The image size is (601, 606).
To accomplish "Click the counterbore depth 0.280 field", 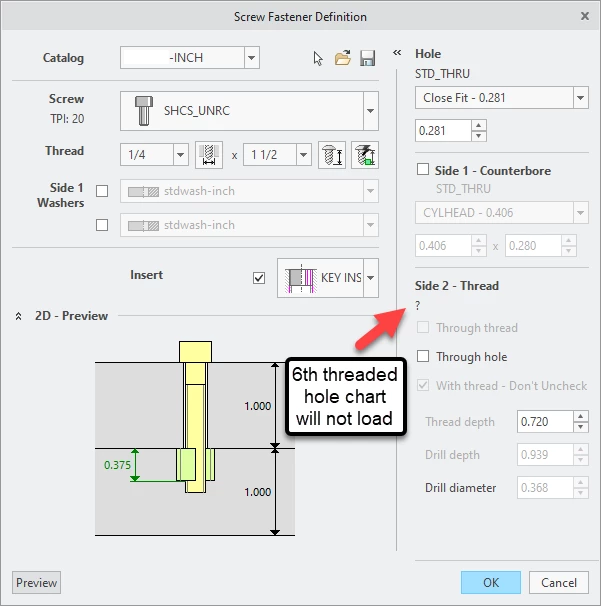I will click(533, 245).
